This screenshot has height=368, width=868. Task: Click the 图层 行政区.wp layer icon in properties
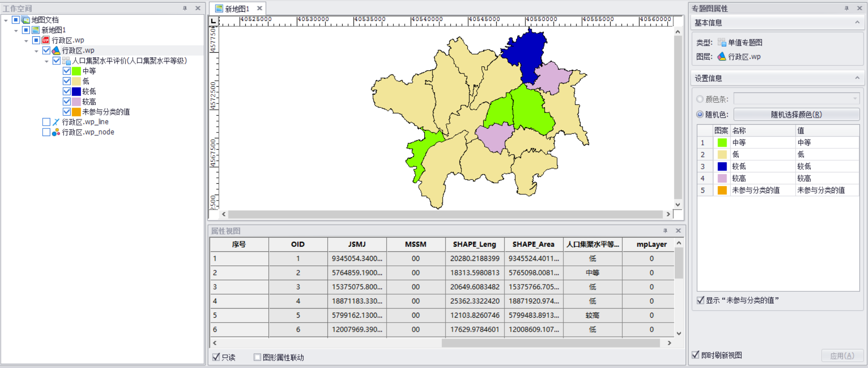722,57
